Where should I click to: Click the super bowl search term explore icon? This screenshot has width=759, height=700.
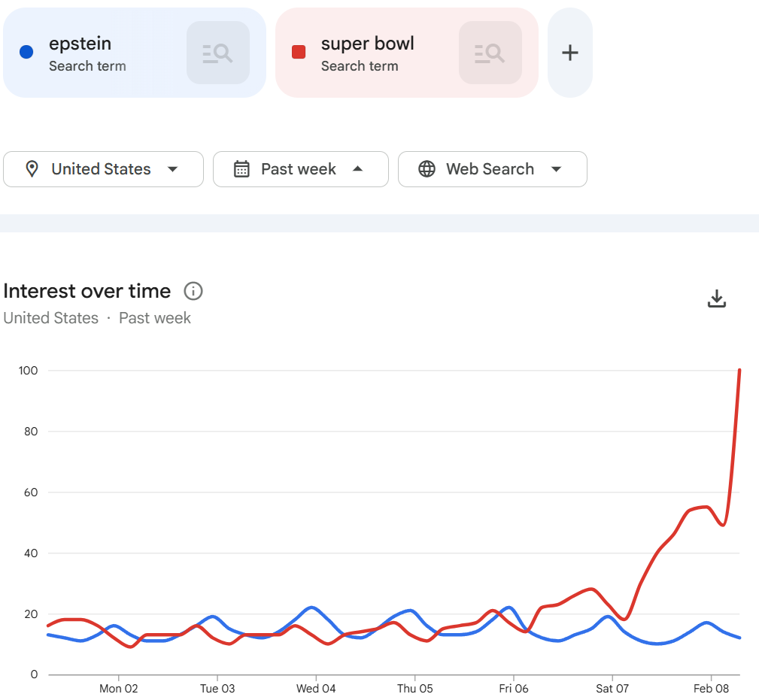(x=490, y=53)
